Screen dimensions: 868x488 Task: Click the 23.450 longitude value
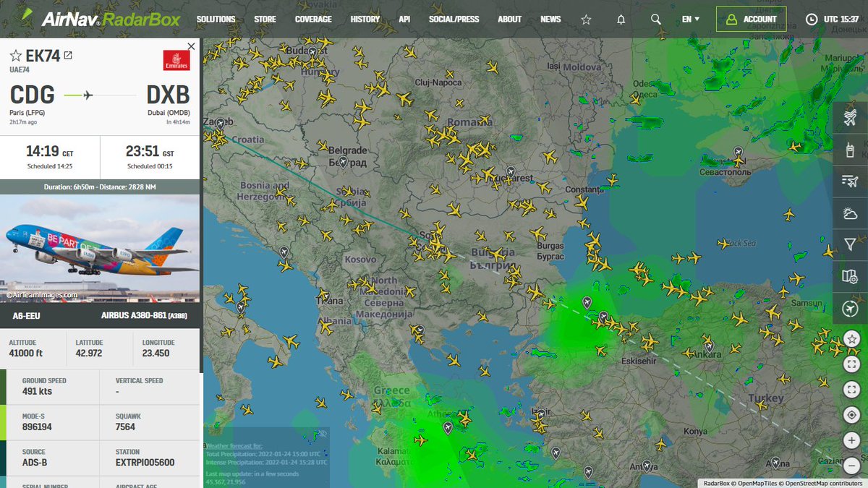point(156,354)
